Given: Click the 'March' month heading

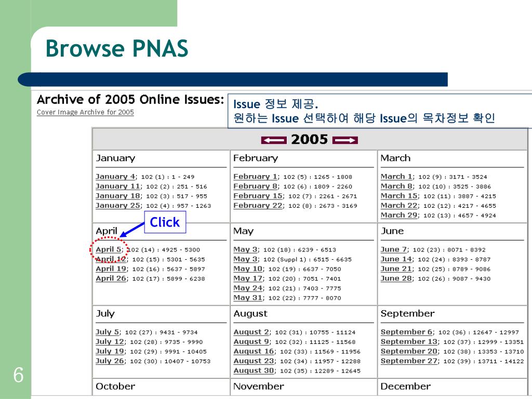Looking at the screenshot, I should [x=395, y=158].
